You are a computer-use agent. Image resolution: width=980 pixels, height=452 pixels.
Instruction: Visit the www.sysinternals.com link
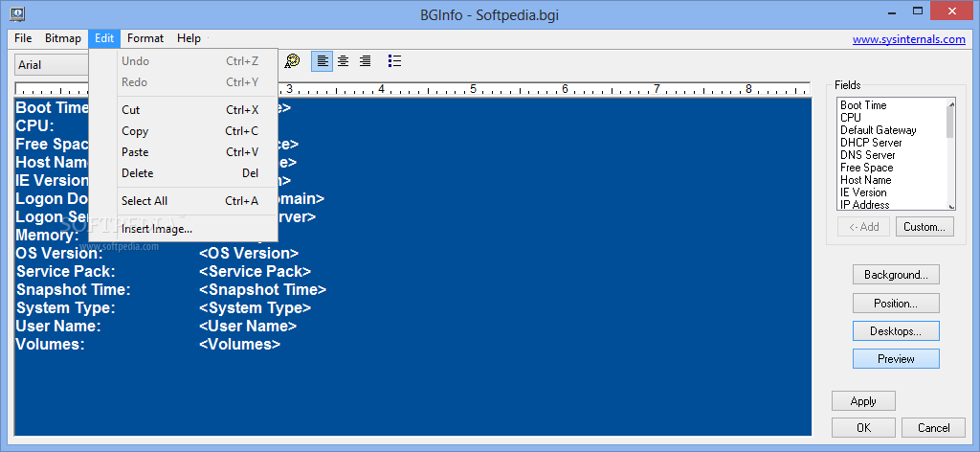[x=909, y=38]
